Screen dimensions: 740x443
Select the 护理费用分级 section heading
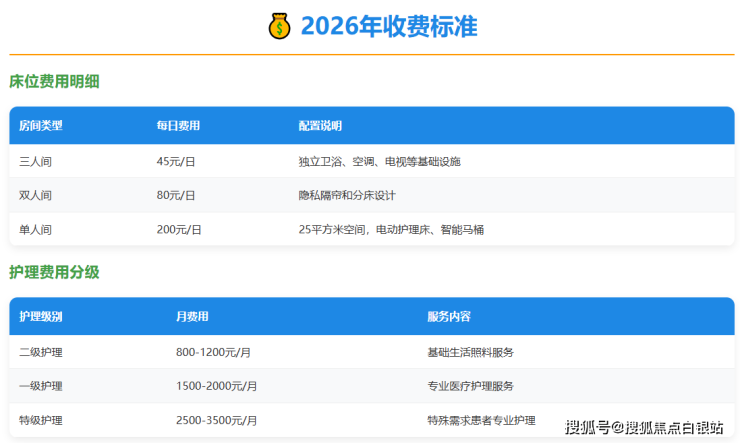coord(54,271)
